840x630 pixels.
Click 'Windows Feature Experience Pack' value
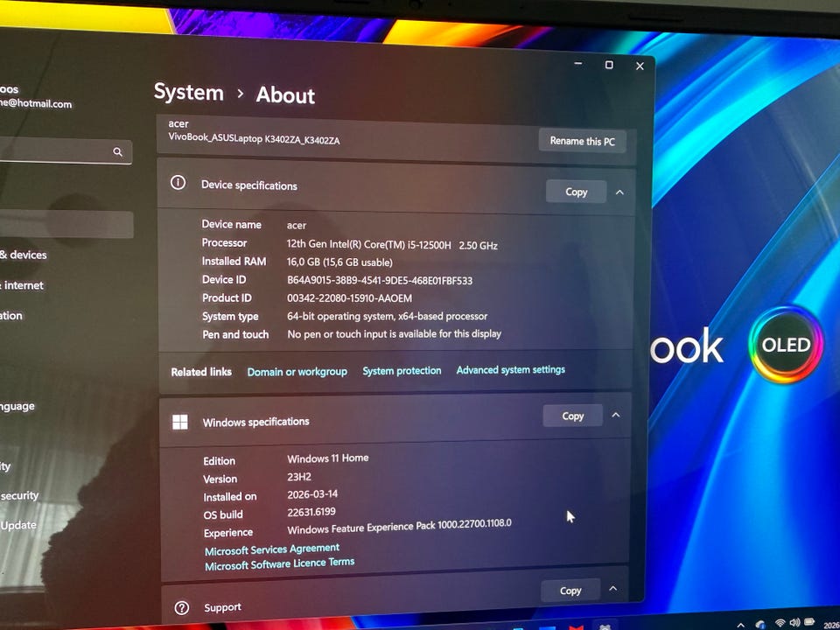pyautogui.click(x=399, y=526)
